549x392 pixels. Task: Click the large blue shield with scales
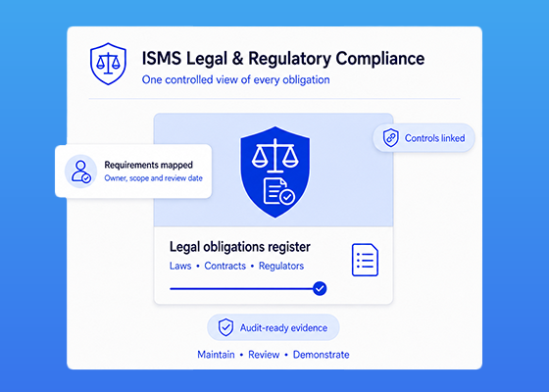click(x=274, y=171)
